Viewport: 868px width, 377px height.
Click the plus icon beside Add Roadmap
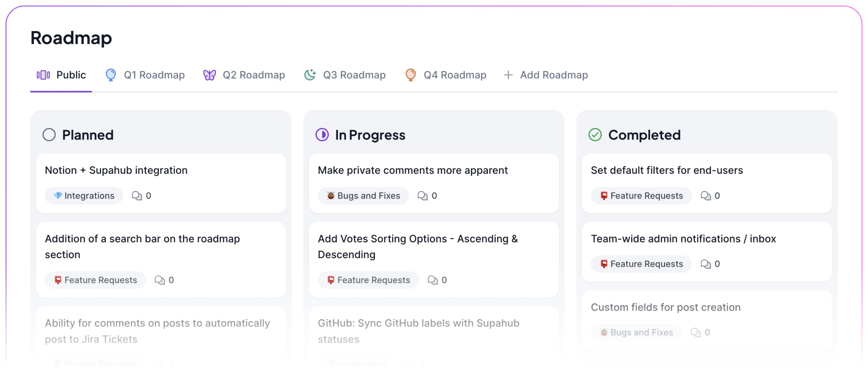pyautogui.click(x=508, y=75)
